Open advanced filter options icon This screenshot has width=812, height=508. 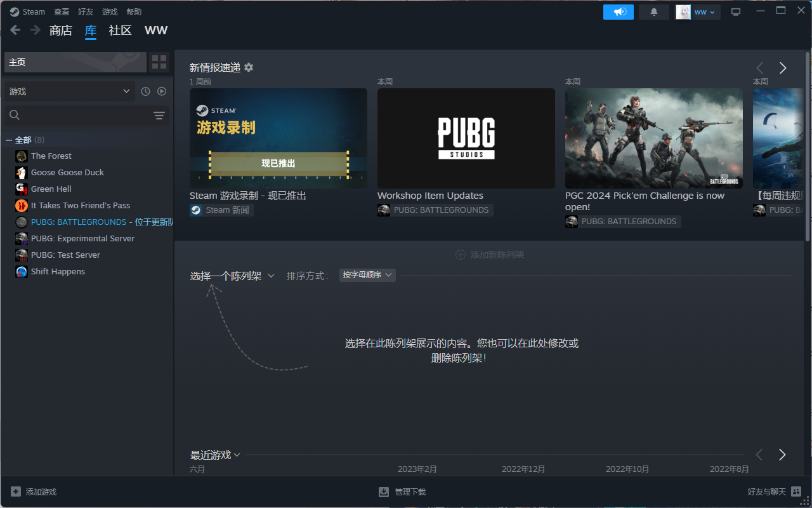coord(159,116)
